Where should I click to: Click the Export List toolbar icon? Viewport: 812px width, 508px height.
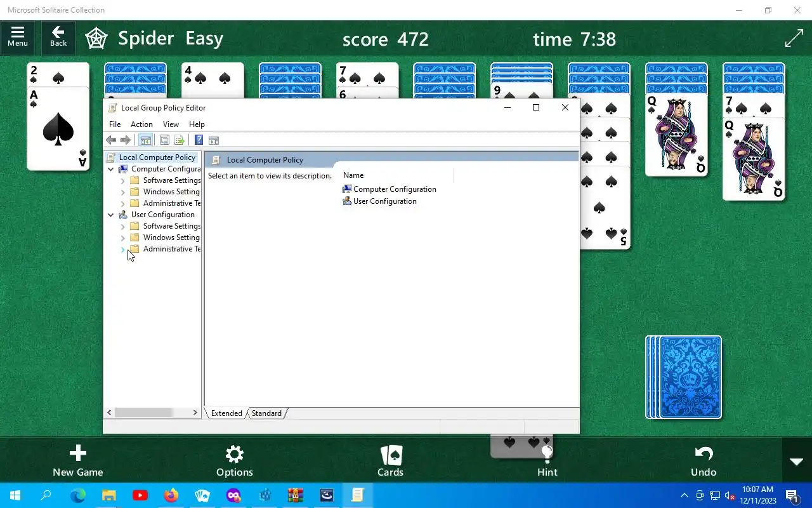click(180, 140)
